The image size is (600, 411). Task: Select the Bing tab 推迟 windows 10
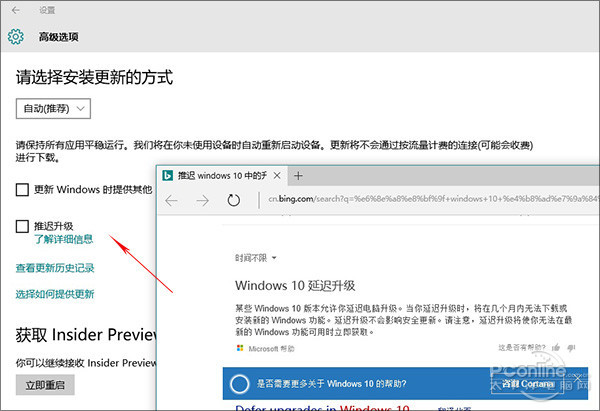(222, 176)
